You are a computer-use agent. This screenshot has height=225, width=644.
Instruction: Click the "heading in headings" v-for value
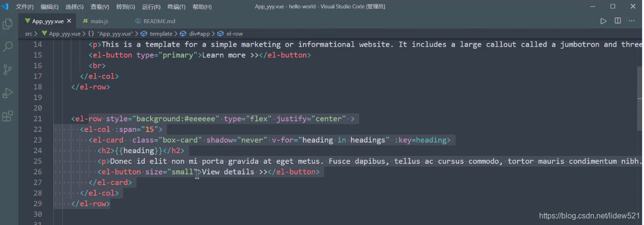[344, 140]
